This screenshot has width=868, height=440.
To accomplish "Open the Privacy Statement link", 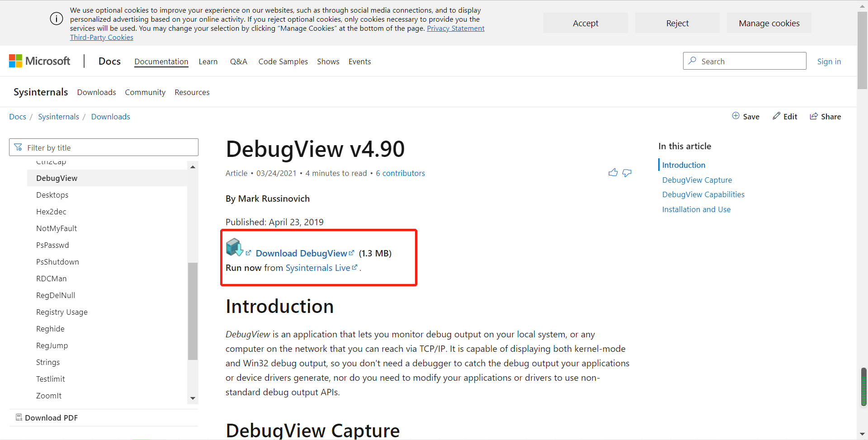I will click(455, 28).
